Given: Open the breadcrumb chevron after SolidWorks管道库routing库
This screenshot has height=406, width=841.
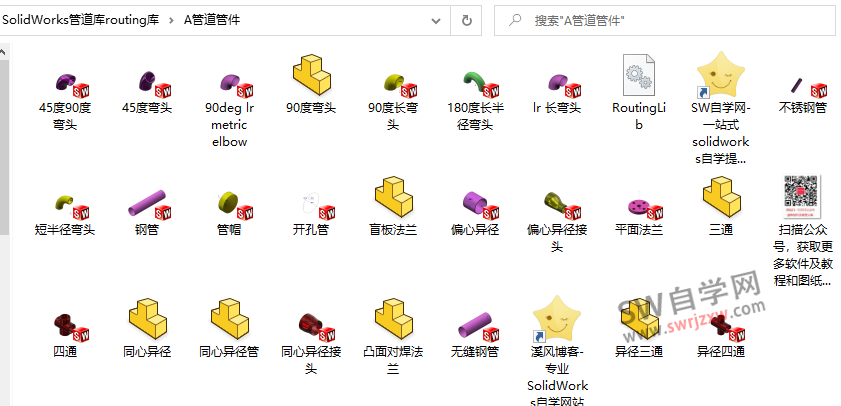Looking at the screenshot, I should click(171, 20).
